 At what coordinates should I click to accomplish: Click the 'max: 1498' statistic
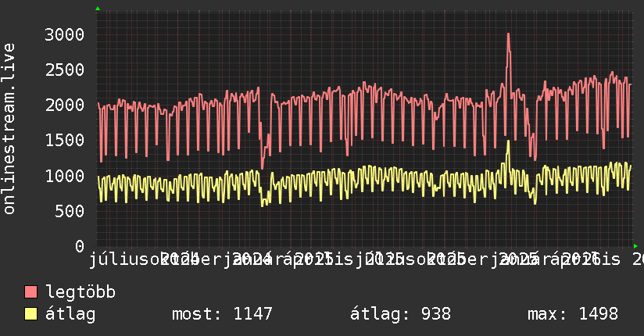(x=573, y=314)
